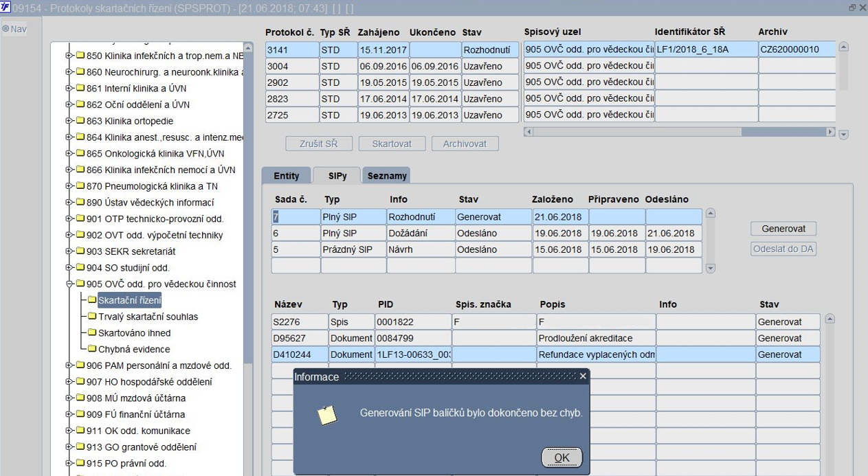The height and width of the screenshot is (476, 868).
Task: Close the Informace dialog with the X
Action: [x=583, y=376]
